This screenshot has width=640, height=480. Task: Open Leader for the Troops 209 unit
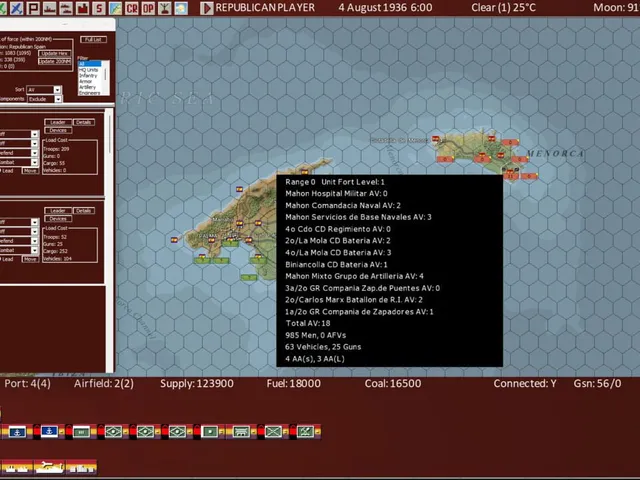pyautogui.click(x=58, y=122)
